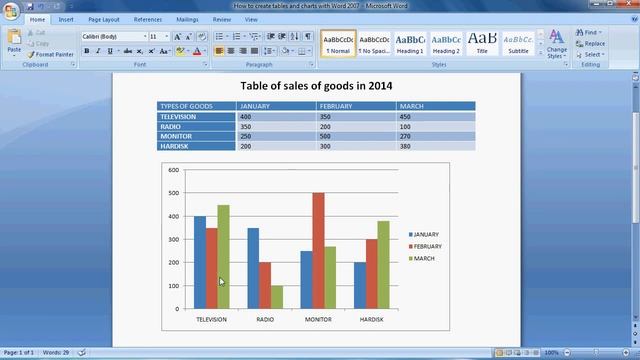Justify the paragraph text
640x360 pixels.
tap(255, 51)
